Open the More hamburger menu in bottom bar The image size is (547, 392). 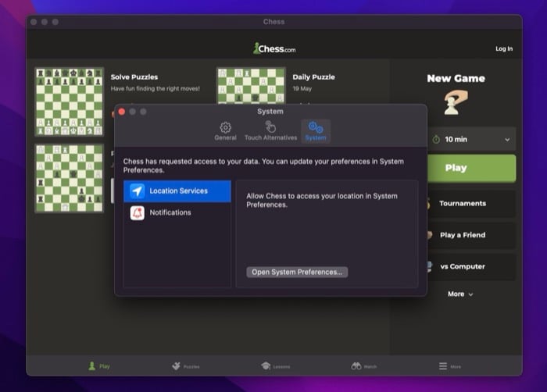[449, 366]
